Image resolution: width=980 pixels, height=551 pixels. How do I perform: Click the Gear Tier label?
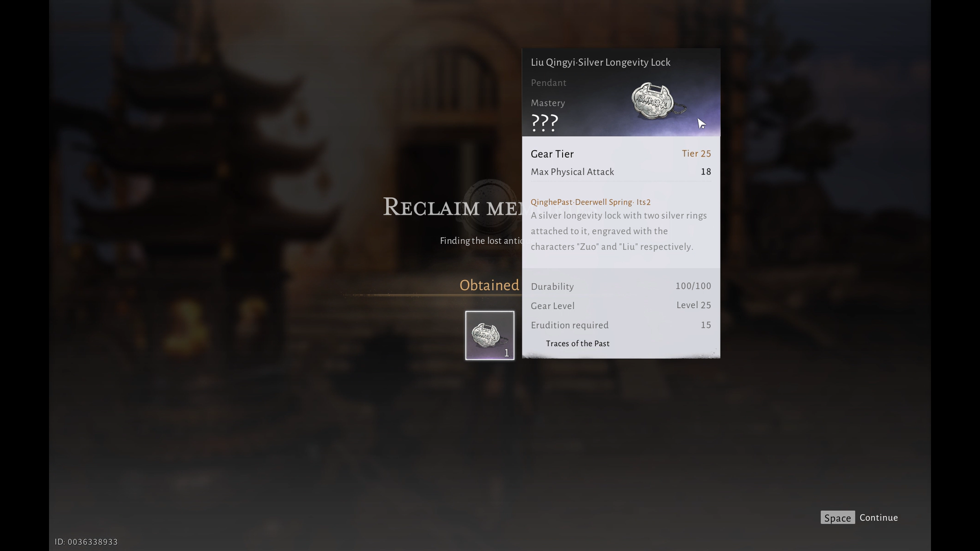(x=552, y=154)
